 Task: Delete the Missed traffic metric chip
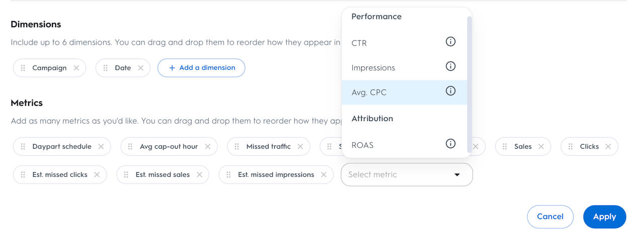(300, 147)
